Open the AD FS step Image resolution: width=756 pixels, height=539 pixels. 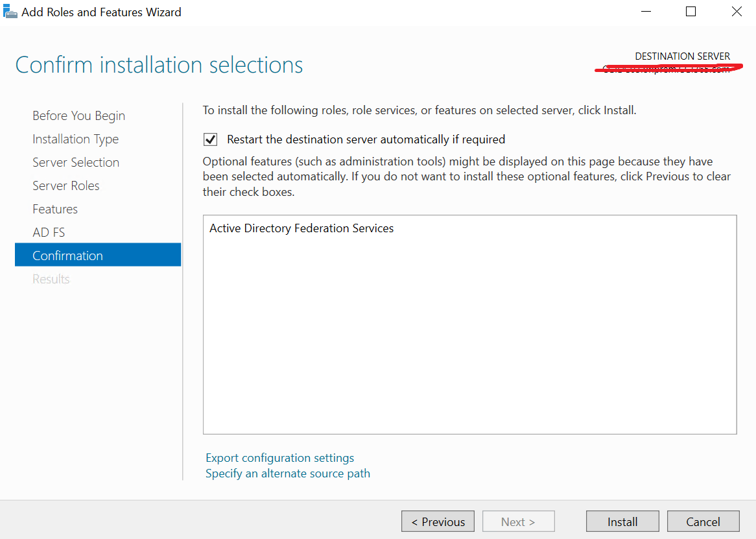(x=49, y=232)
